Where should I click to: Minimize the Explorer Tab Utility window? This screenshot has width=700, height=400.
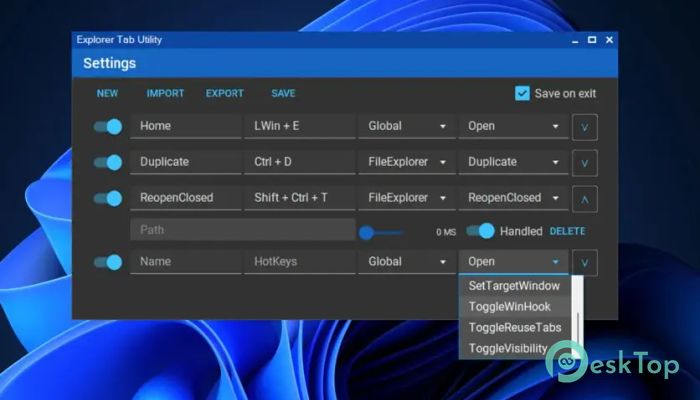click(575, 40)
